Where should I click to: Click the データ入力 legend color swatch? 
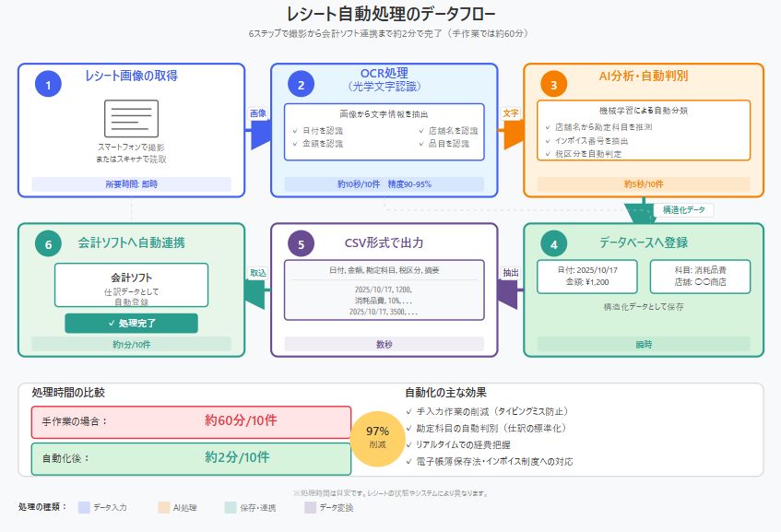coord(84,507)
